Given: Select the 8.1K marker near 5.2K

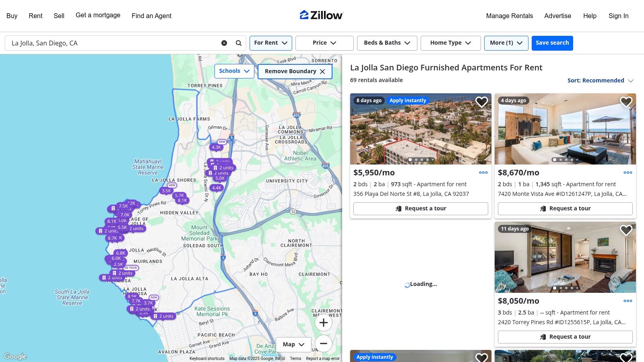Looking at the screenshot, I should [182, 200].
